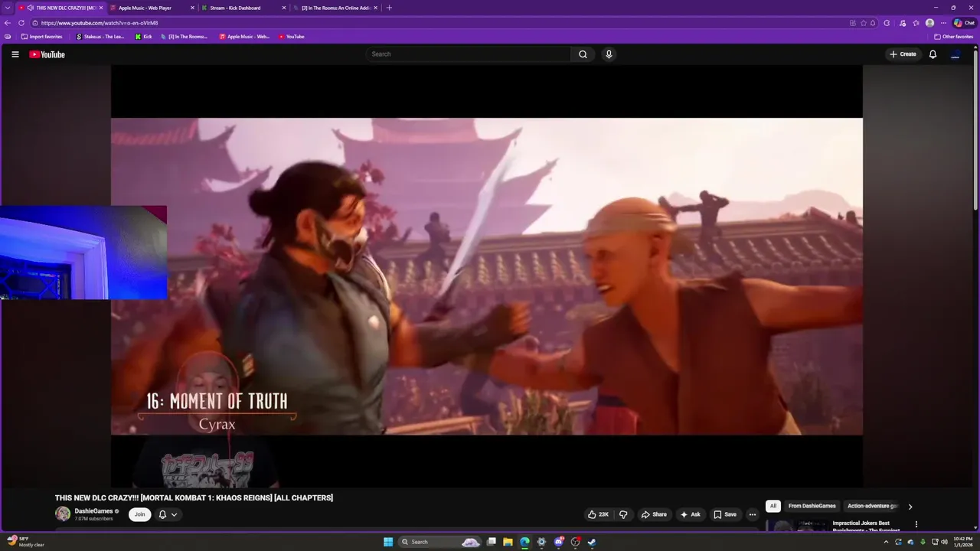Open Stake.us bookmark
This screenshot has width=980, height=551.
(x=100, y=37)
